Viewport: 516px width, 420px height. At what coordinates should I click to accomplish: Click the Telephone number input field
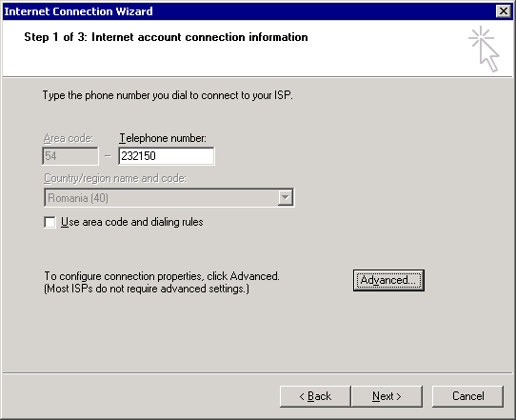pos(167,156)
